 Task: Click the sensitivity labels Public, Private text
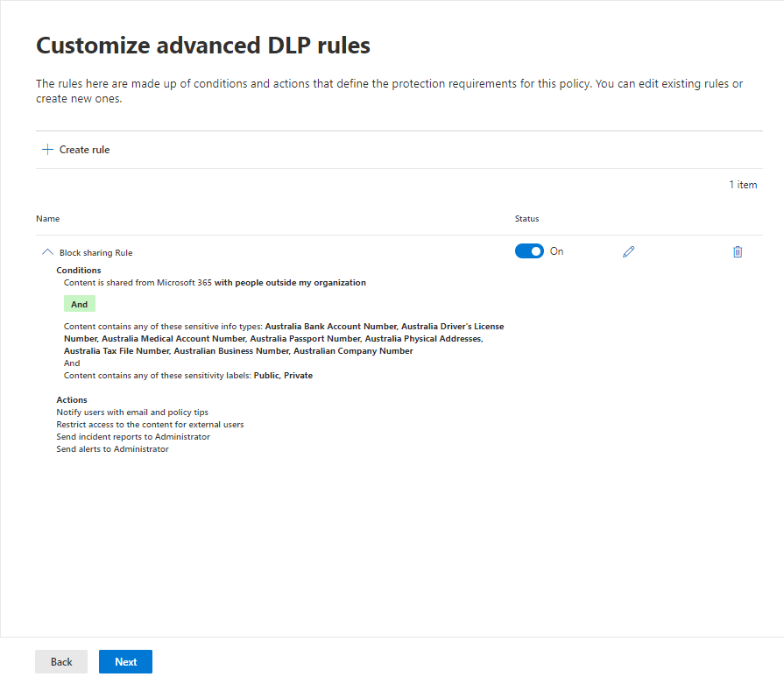(x=282, y=376)
